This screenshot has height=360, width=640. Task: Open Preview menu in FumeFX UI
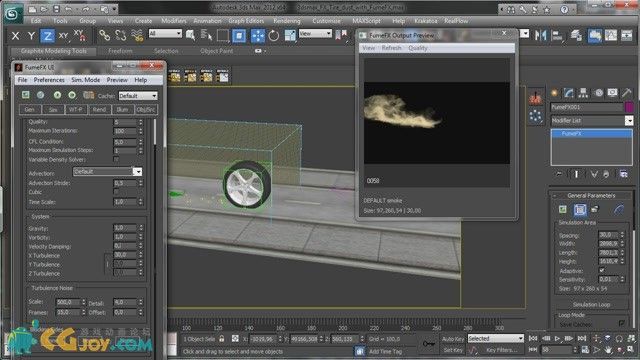[117, 80]
